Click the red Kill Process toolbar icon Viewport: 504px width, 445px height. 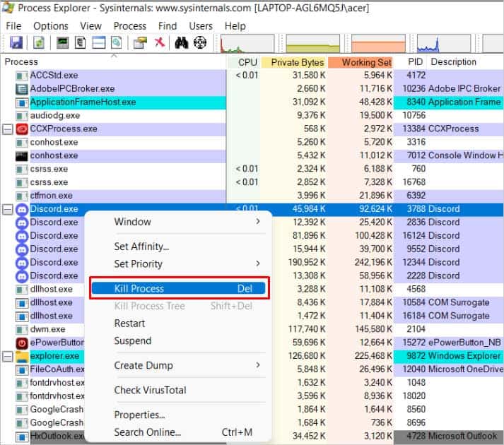(160, 42)
